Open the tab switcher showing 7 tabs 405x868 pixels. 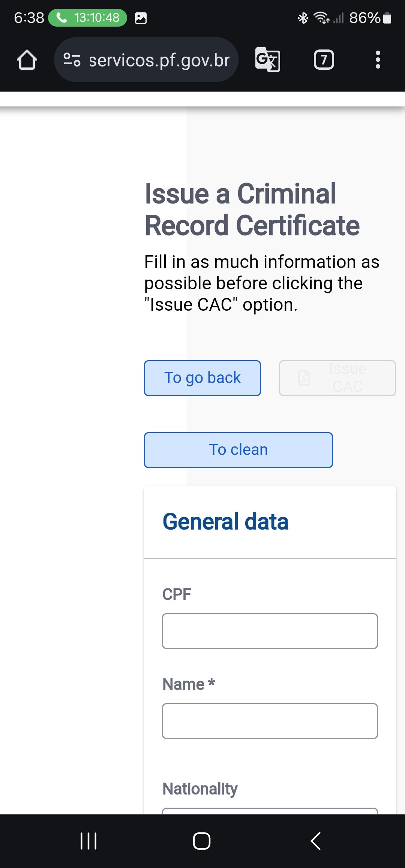[324, 60]
